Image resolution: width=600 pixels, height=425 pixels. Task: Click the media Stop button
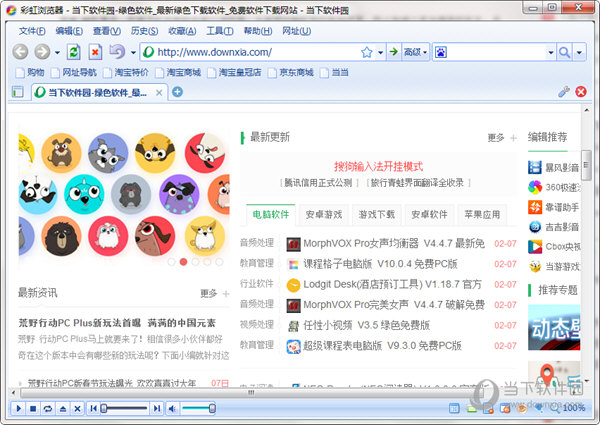tap(33, 409)
